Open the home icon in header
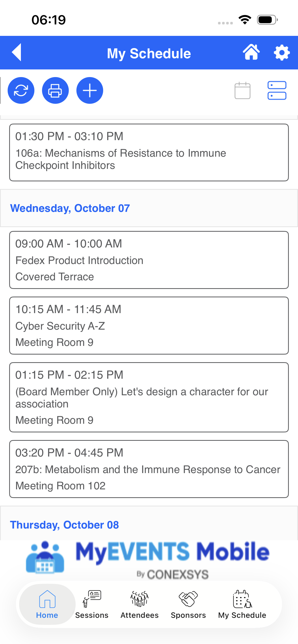 tap(251, 52)
